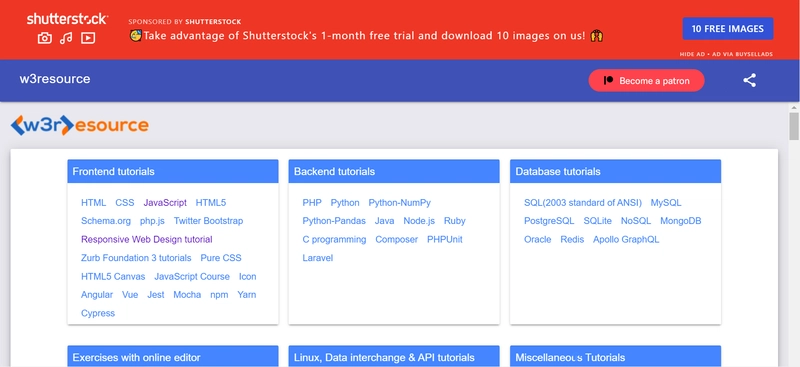Click the AD VIA BUYSELLADS link

click(742, 54)
